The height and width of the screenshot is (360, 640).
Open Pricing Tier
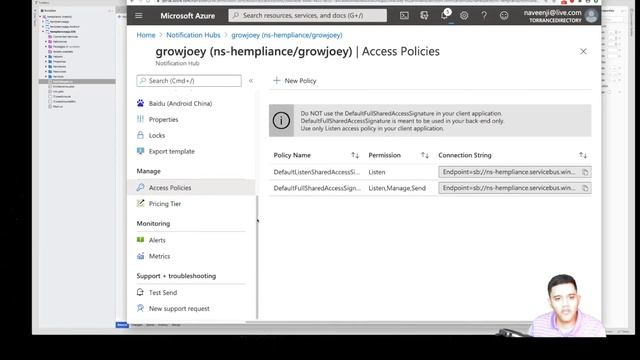pos(165,204)
